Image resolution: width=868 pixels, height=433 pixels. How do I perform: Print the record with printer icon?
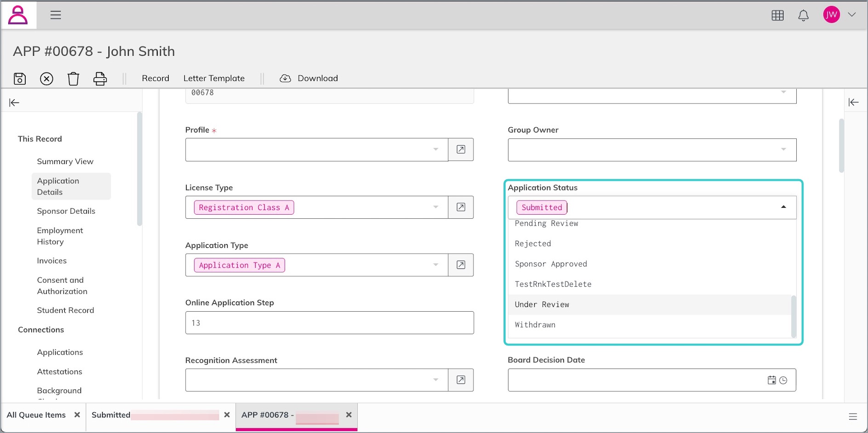(100, 79)
